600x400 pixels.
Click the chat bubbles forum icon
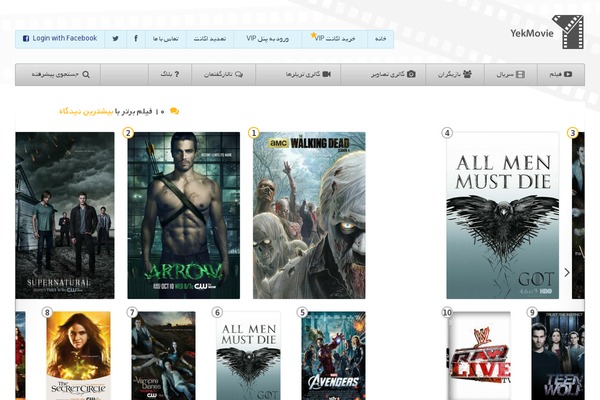click(x=239, y=74)
